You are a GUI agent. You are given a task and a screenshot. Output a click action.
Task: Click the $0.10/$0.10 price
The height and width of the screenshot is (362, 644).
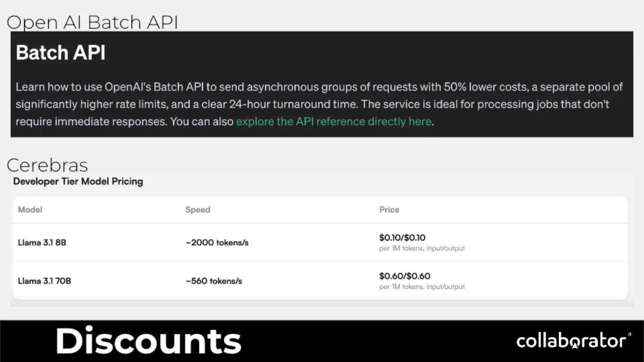point(402,238)
